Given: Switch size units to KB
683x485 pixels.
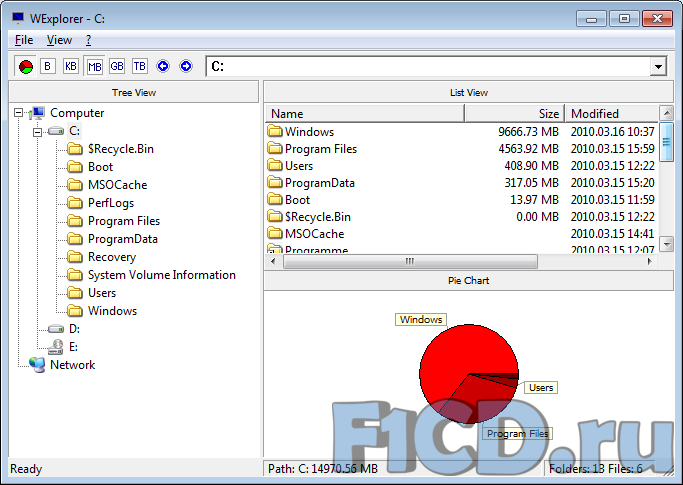Looking at the screenshot, I should pyautogui.click(x=71, y=66).
